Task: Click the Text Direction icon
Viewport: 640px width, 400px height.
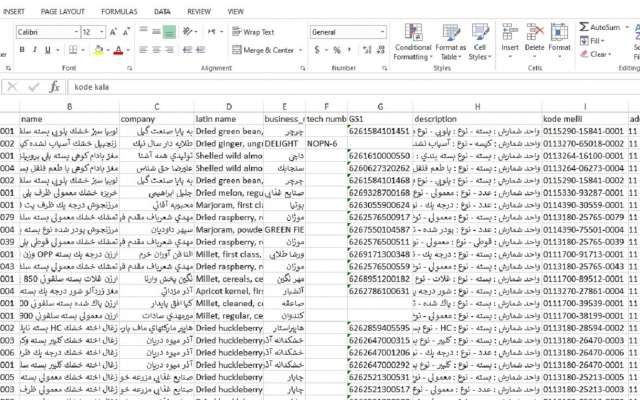Action: pos(211,31)
